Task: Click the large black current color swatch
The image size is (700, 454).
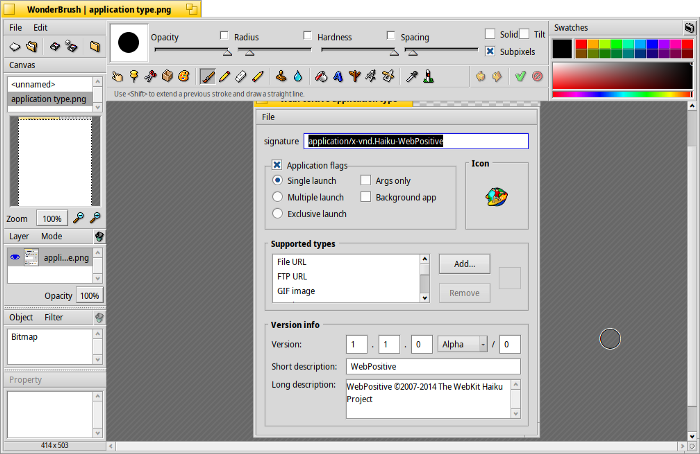Action: pyautogui.click(x=562, y=49)
